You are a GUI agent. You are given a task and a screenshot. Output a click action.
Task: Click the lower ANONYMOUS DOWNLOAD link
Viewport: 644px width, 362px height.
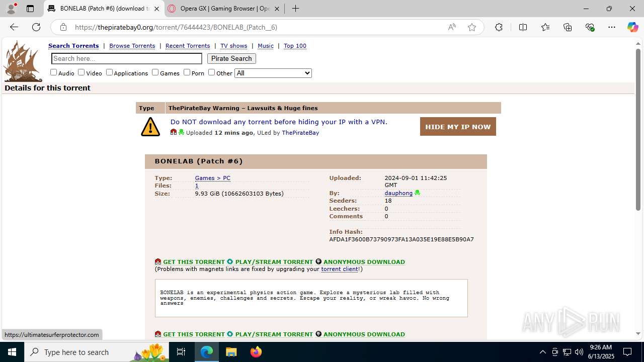tap(364, 334)
